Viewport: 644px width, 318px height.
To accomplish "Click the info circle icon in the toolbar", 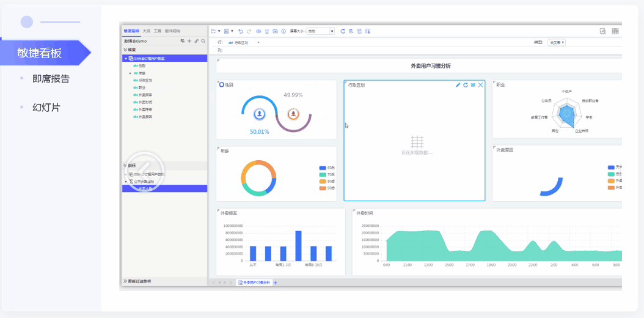I will point(284,31).
